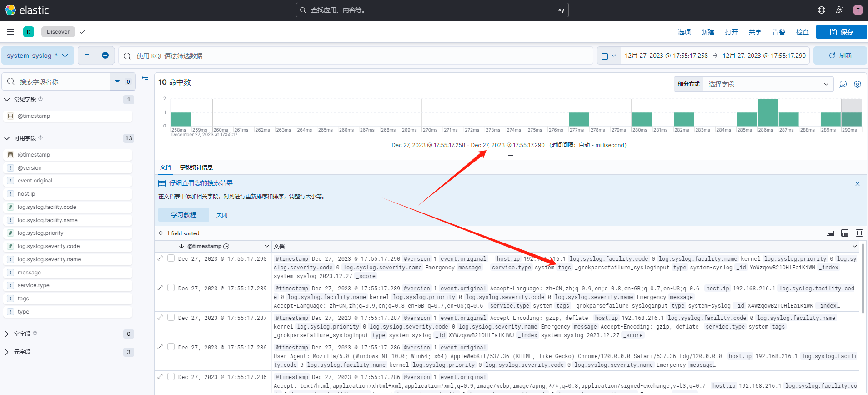868x395 pixels.
Task: Click the Take the tour button
Action: click(184, 215)
